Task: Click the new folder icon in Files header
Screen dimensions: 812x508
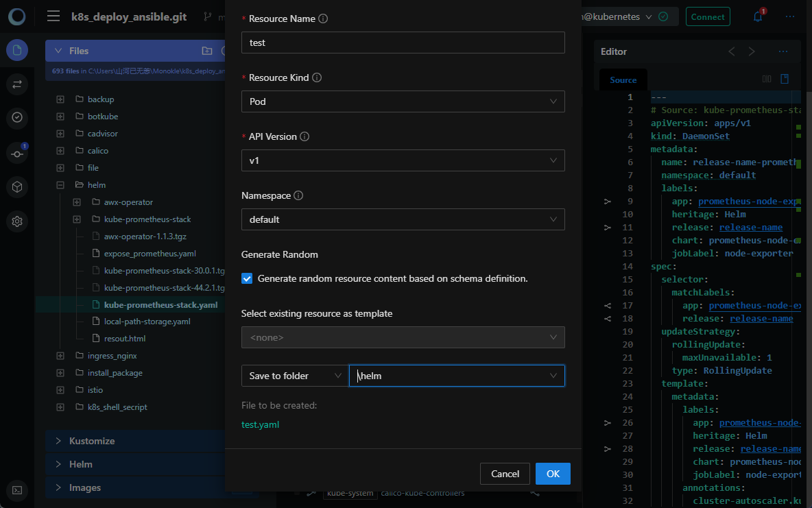Action: click(x=207, y=51)
